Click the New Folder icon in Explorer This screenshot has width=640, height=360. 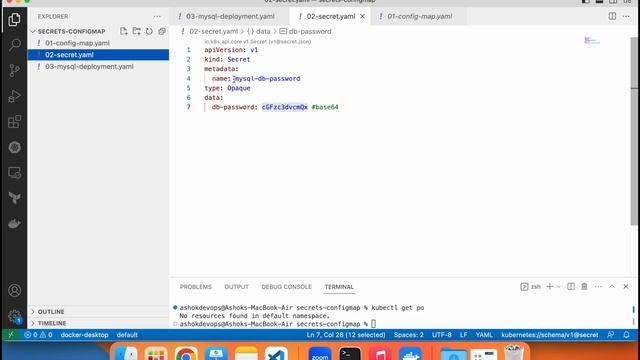pyautogui.click(x=137, y=31)
